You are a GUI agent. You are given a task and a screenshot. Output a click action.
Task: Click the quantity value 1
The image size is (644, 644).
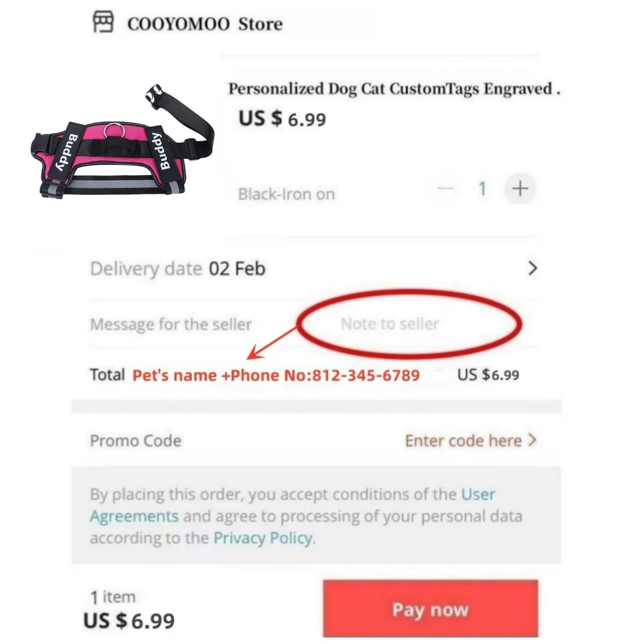[482, 188]
